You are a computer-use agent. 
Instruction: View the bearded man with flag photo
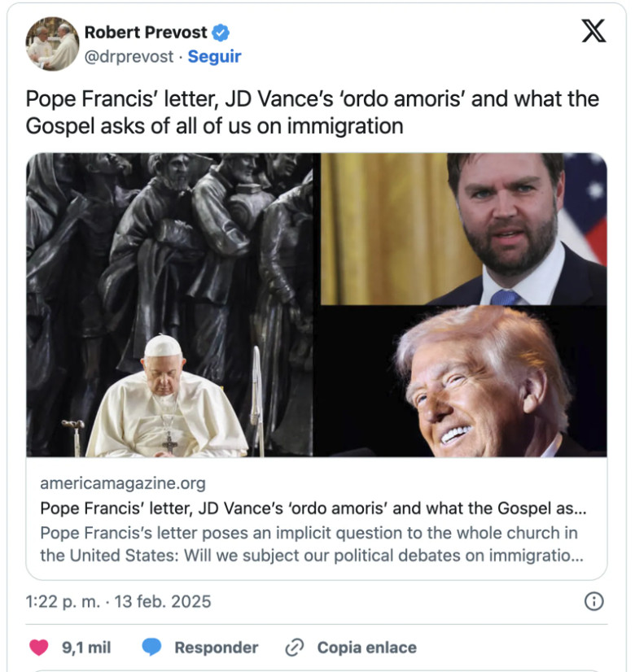point(464,229)
